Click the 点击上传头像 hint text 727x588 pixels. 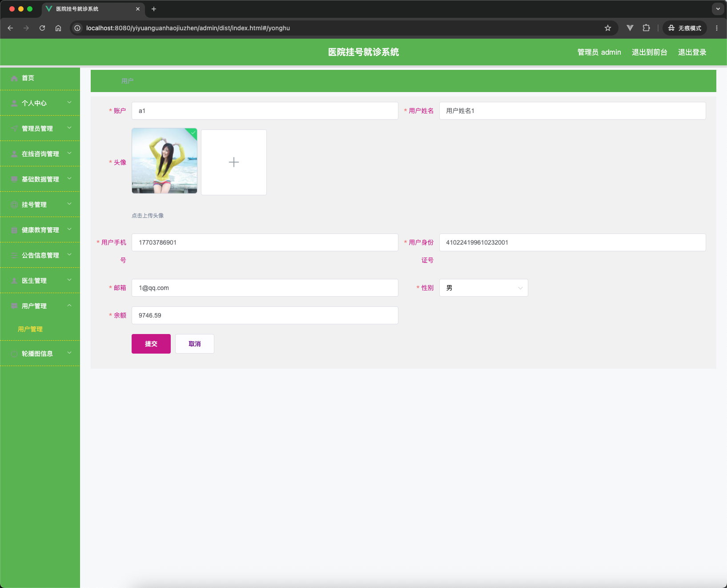point(148,216)
